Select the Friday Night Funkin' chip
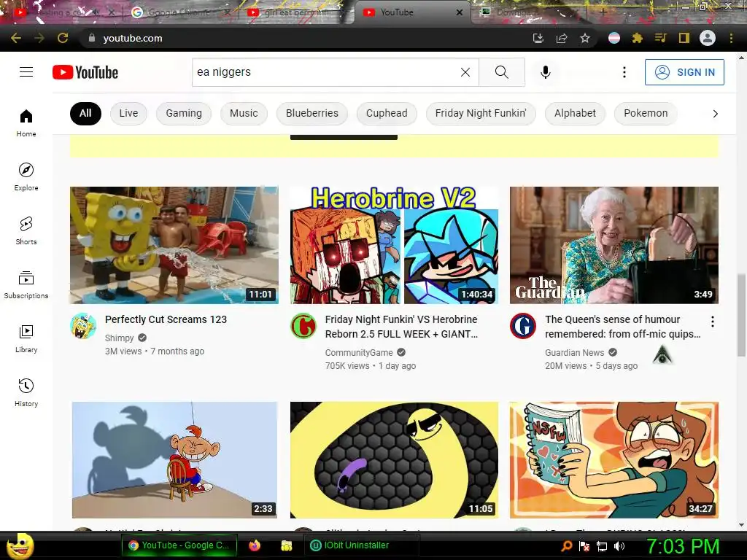 pyautogui.click(x=481, y=113)
